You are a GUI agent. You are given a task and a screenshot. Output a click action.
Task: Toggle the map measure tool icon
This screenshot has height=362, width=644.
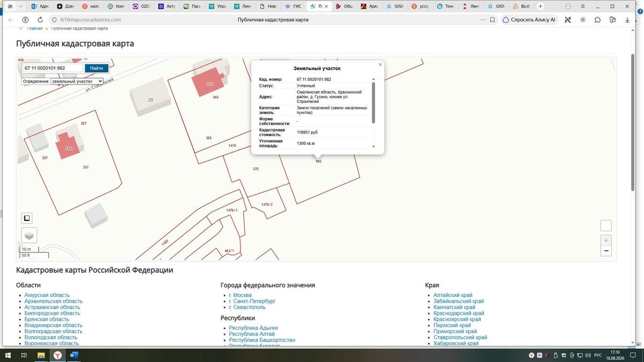coord(27,218)
